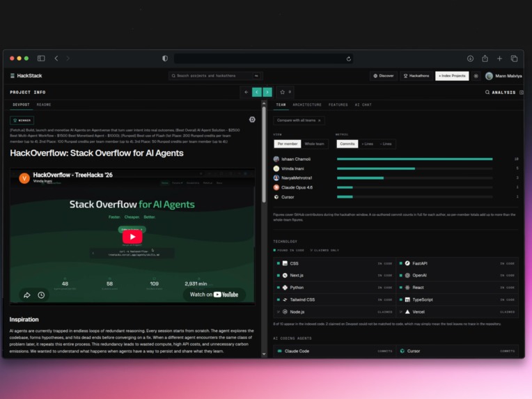Image resolution: width=532 pixels, height=399 pixels.
Task: Go back using the left arrow near Project Info
Action: click(247, 92)
